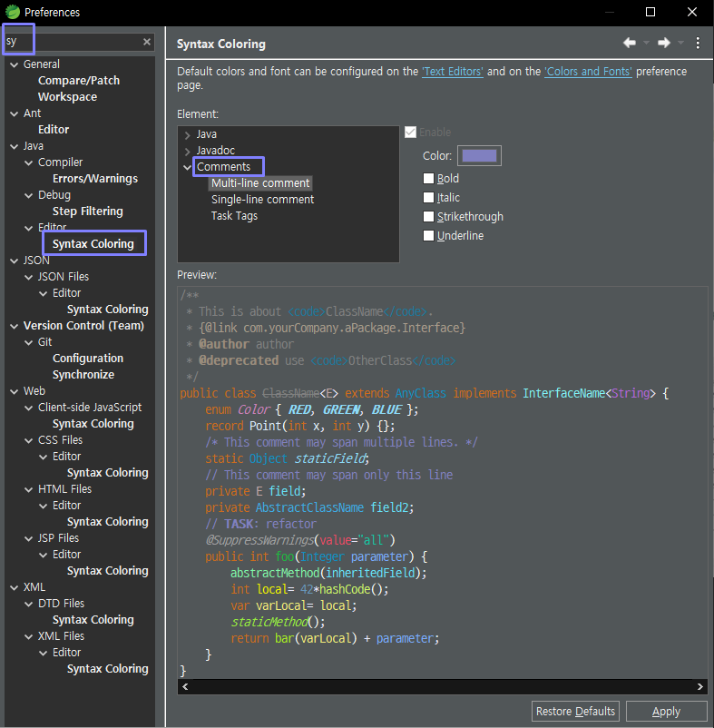Expand the Javadoc element node
The width and height of the screenshot is (714, 728).
(x=187, y=151)
